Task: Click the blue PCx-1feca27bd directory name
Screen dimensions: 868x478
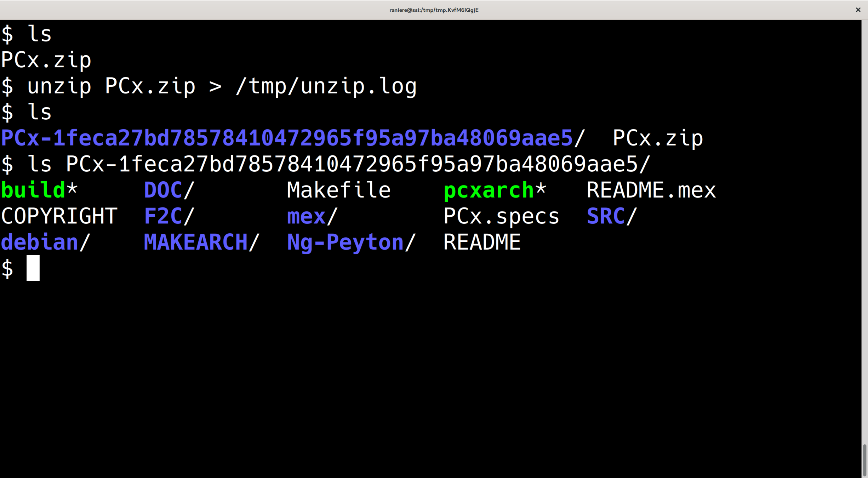Action: (287, 138)
